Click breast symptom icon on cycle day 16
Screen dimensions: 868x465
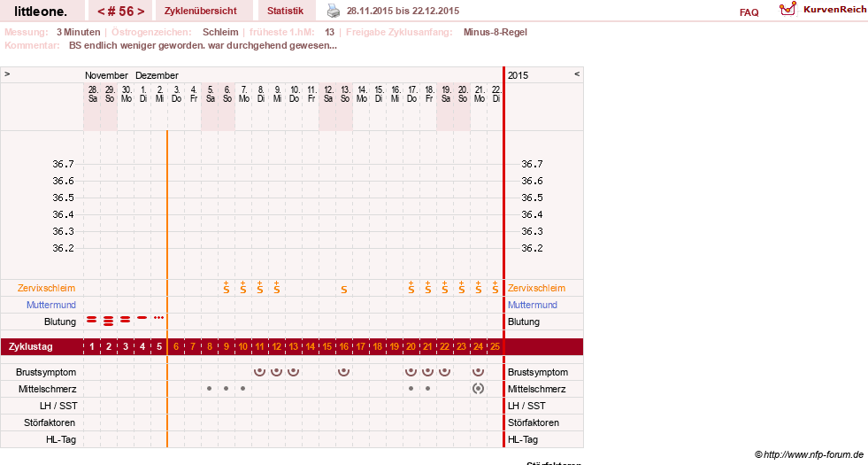tap(344, 372)
